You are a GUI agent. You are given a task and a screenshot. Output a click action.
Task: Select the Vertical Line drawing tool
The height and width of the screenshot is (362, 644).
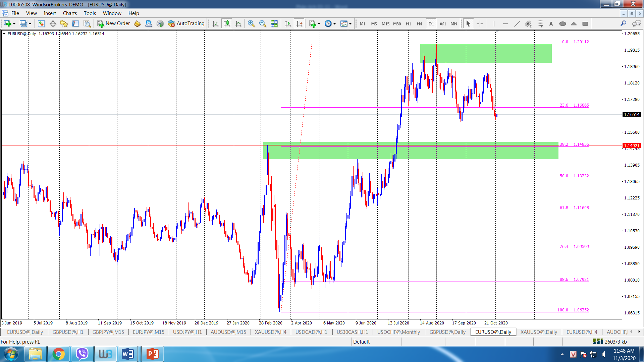(x=494, y=23)
